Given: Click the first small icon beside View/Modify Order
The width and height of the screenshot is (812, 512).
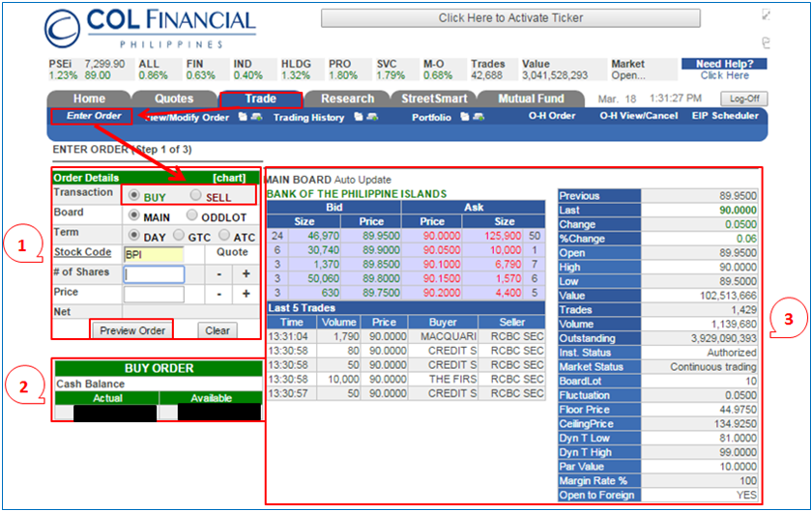Looking at the screenshot, I should pyautogui.click(x=243, y=117).
